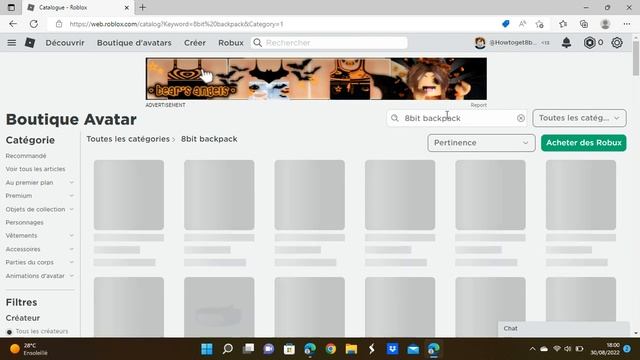Open the tab actions menu icon

click(11, 7)
